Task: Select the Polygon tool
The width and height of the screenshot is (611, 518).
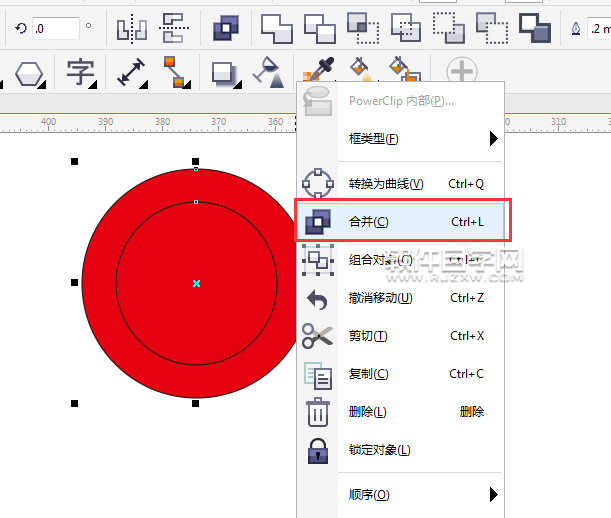Action: 29,74
